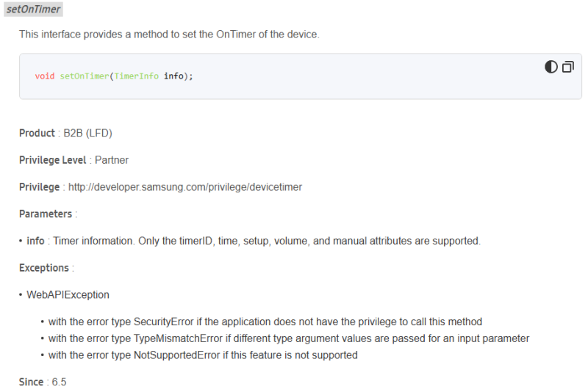Click the TypeMismatchError exception line
The image size is (588, 392).
coord(289,338)
